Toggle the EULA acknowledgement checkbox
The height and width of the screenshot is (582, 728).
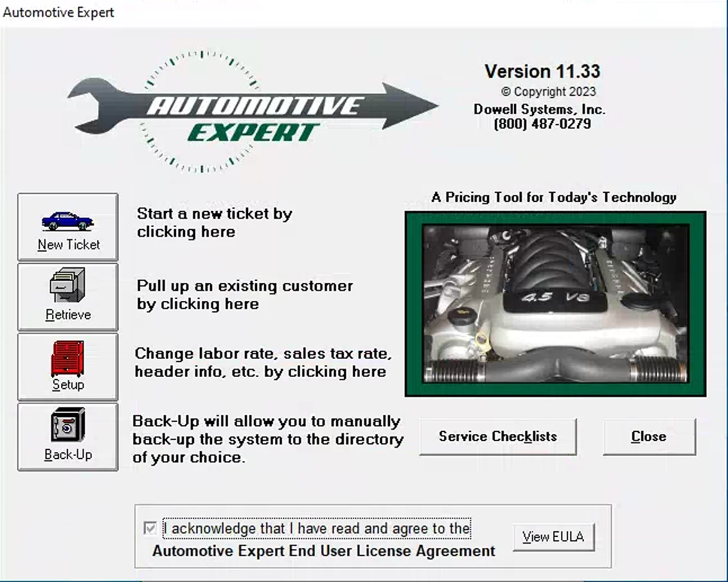[150, 528]
